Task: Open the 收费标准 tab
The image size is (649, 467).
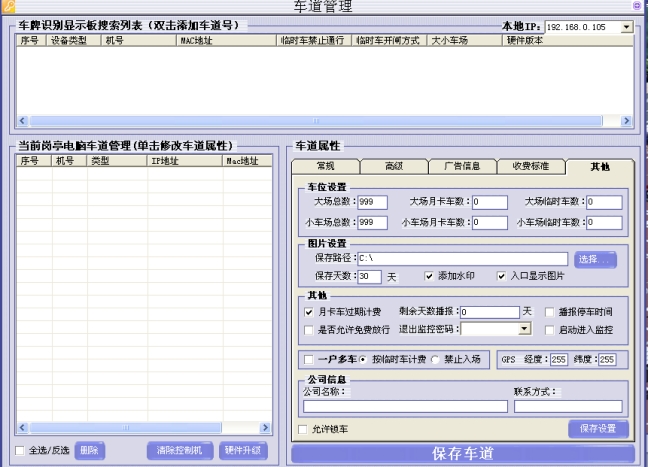Action: 529,166
